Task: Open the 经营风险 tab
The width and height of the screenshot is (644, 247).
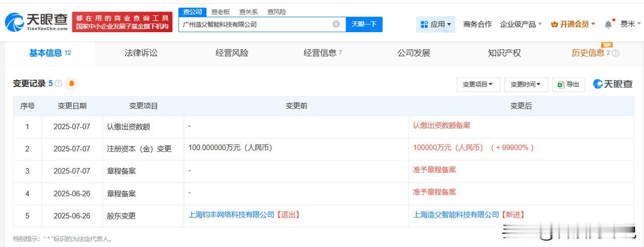Action: [x=232, y=53]
